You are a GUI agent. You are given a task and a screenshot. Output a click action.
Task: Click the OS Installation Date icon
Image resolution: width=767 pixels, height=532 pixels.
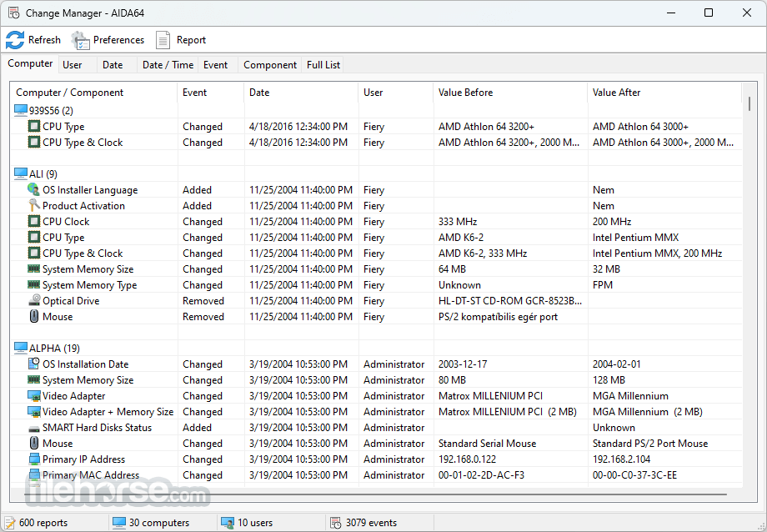33,364
